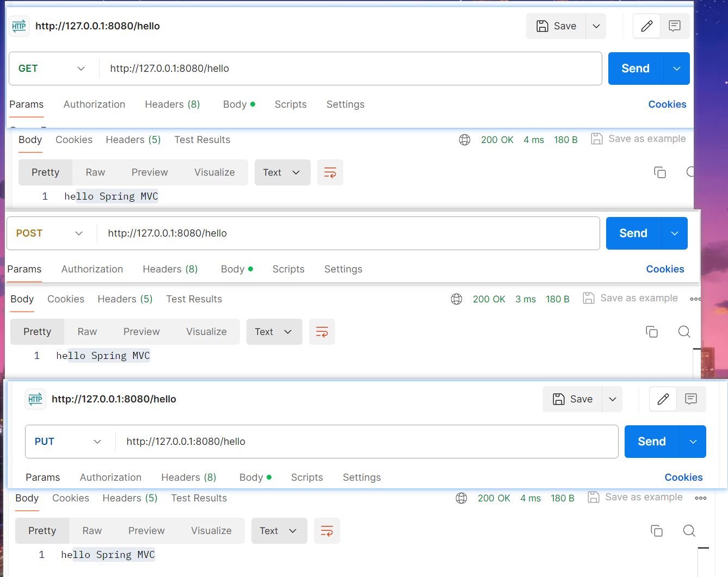Click the HTTP icon in the PUT request header

tap(35, 399)
